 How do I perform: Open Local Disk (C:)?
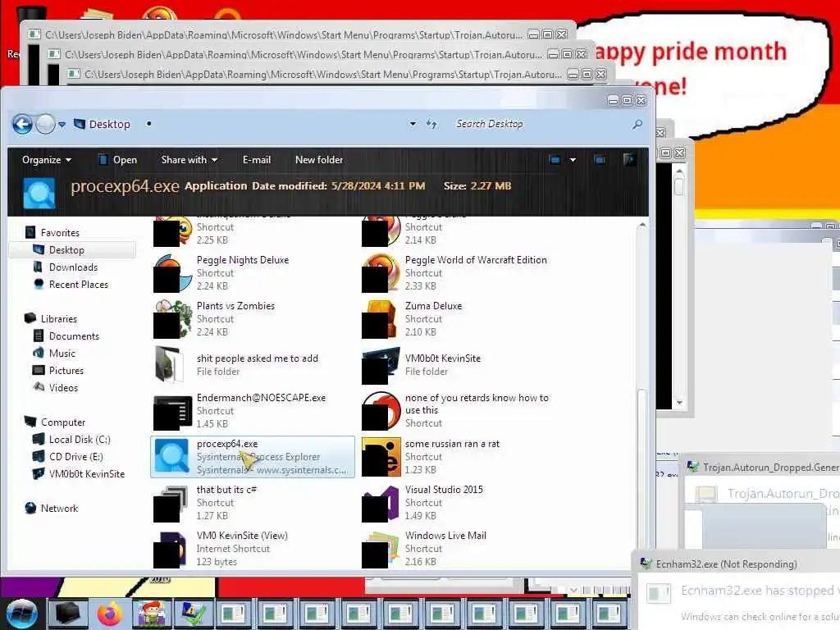72,440
